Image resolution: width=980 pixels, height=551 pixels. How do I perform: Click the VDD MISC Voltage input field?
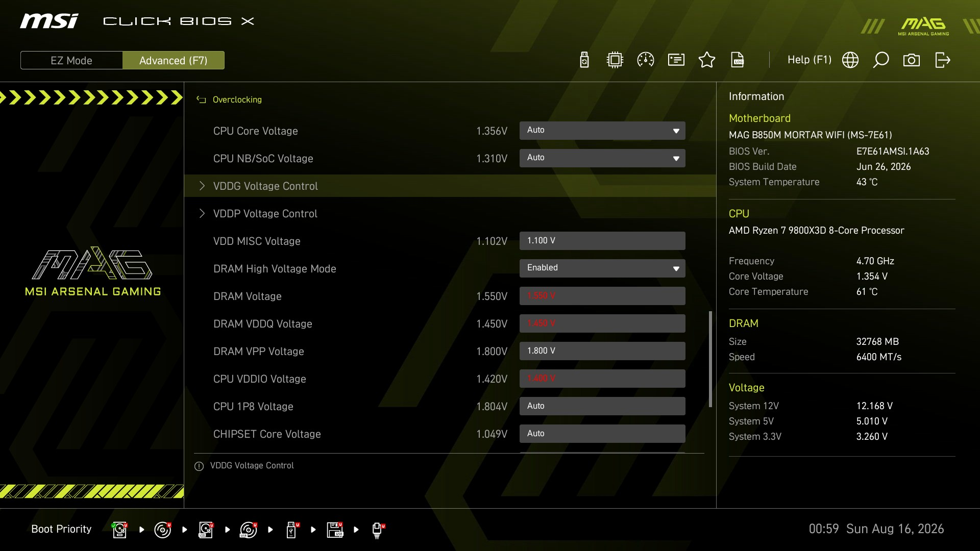[602, 241]
